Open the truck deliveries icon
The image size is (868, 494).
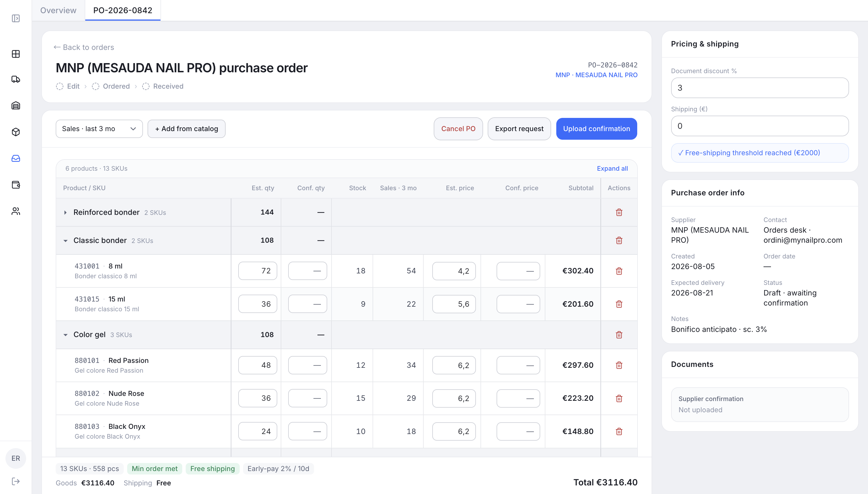15,79
